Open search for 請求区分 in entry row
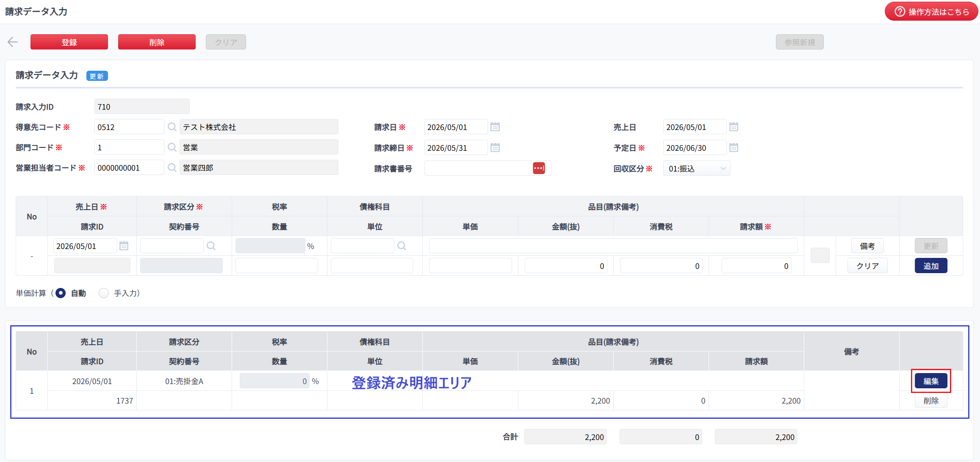 tap(211, 246)
